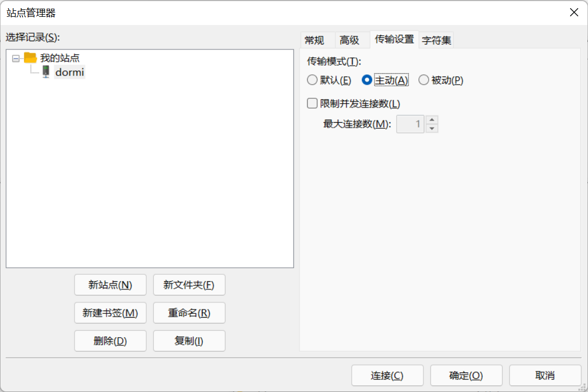Click the 我的站点 folder icon
This screenshot has height=392, width=588.
click(30, 58)
